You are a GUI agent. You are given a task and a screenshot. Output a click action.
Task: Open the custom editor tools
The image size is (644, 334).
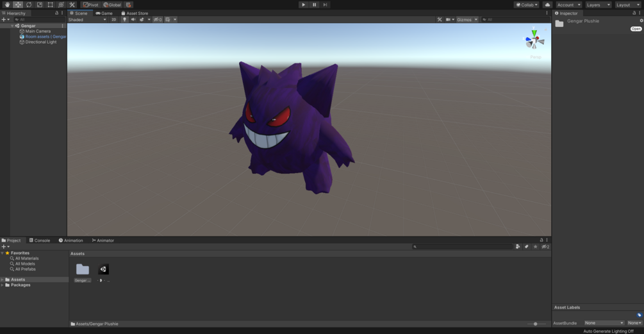coord(72,4)
